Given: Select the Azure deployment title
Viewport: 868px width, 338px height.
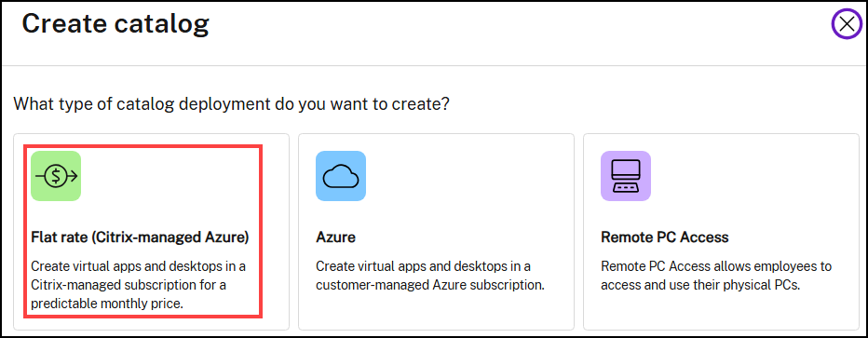Looking at the screenshot, I should (x=335, y=237).
